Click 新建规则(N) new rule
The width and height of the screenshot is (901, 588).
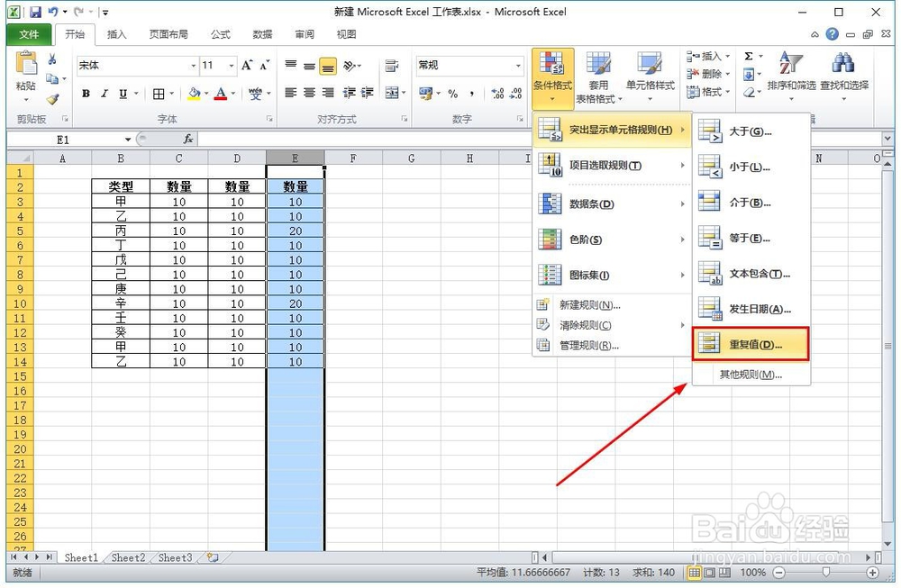612,305
